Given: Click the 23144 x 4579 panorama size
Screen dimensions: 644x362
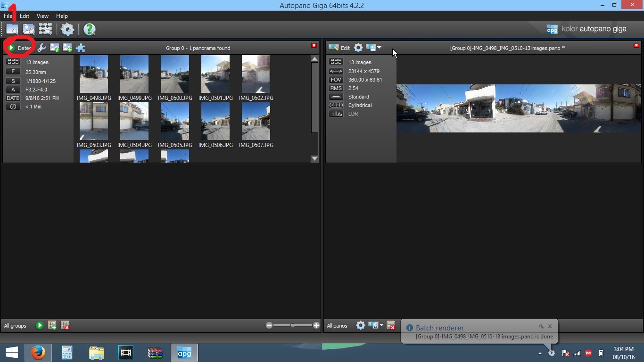Looking at the screenshot, I should coord(364,71).
